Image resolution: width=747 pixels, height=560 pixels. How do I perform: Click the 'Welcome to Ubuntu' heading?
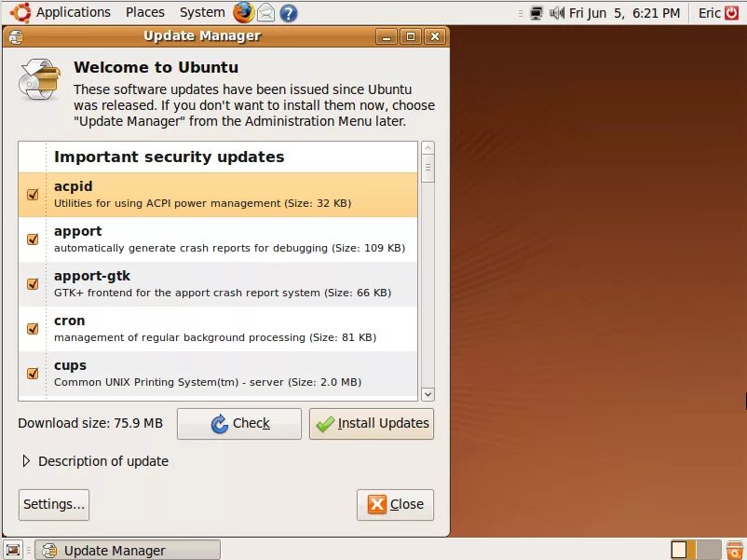pos(156,67)
